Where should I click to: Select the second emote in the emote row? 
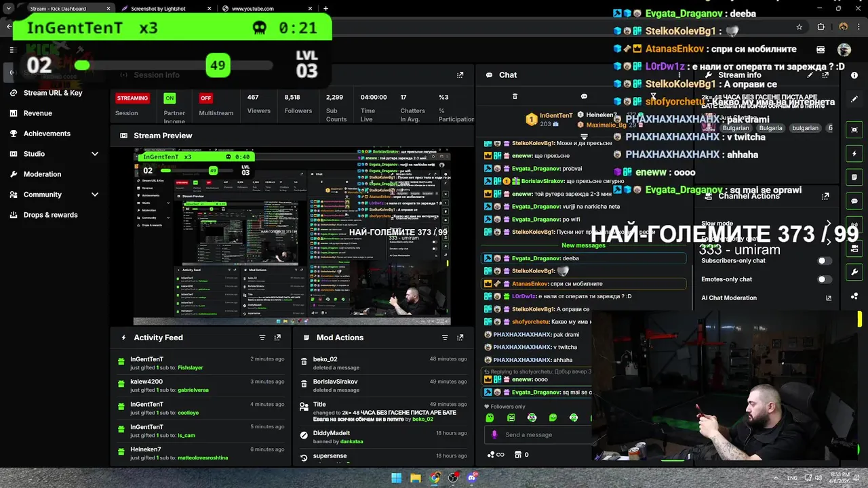pyautogui.click(x=511, y=418)
